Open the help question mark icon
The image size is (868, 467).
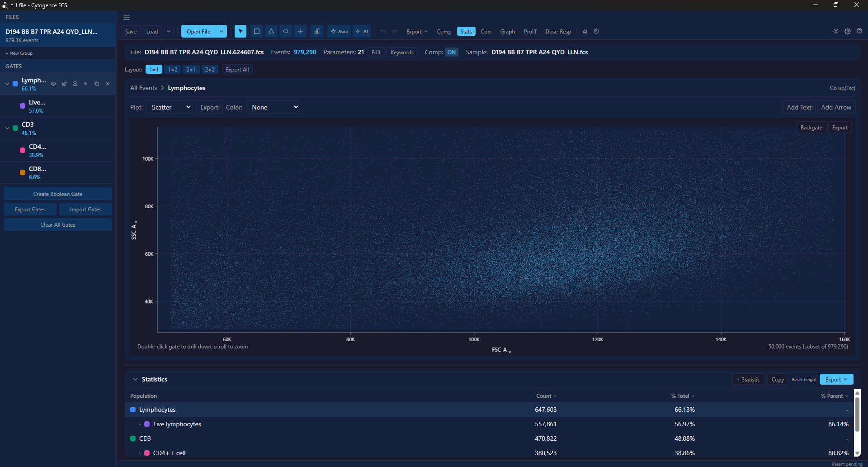859,31
